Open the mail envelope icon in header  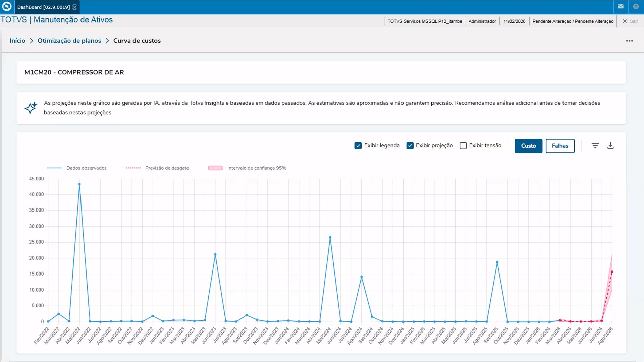[621, 7]
